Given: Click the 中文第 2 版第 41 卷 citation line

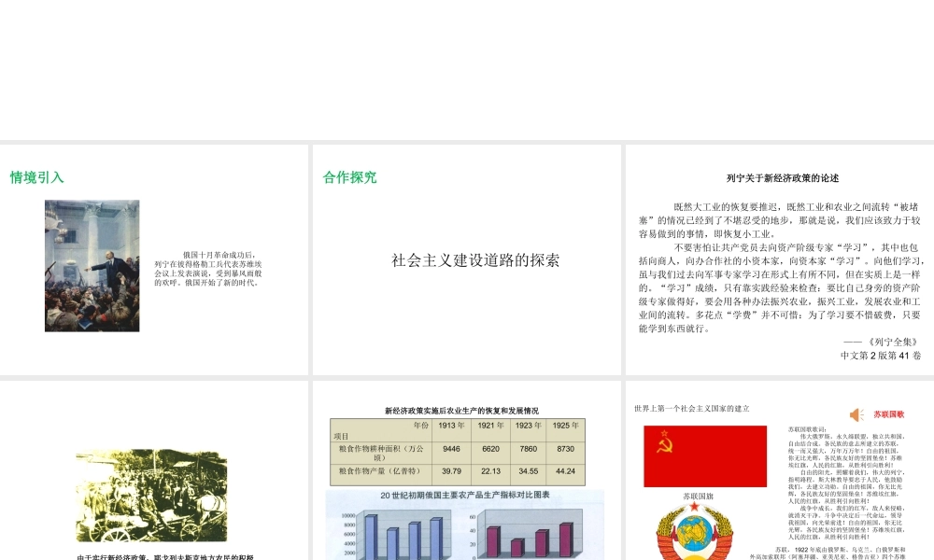Looking at the screenshot, I should (881, 356).
